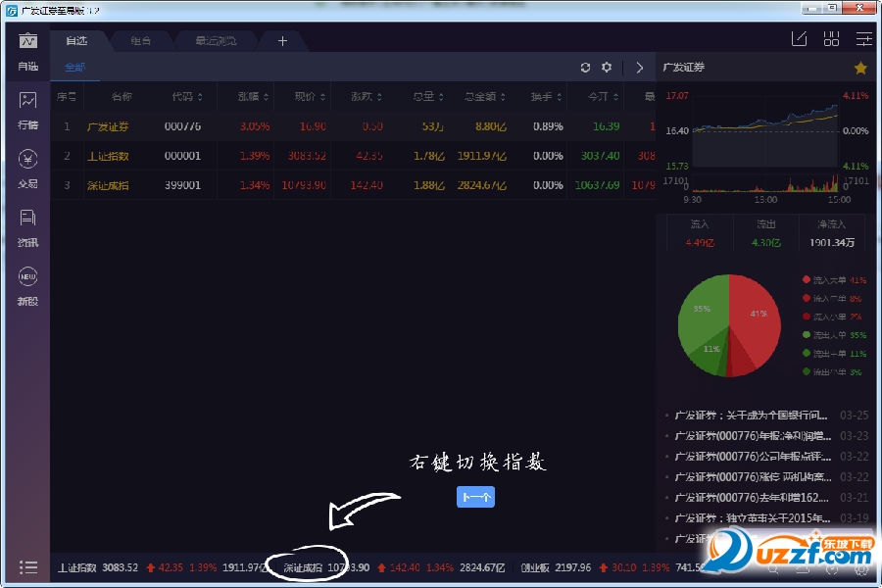Open watchlist settings gear icon
Screen dimensions: 882x588
(x=607, y=68)
